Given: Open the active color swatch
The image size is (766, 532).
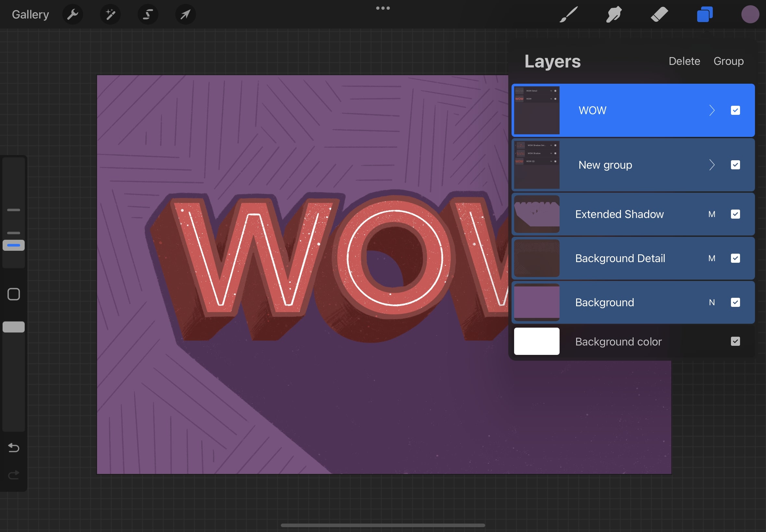Looking at the screenshot, I should pyautogui.click(x=750, y=14).
